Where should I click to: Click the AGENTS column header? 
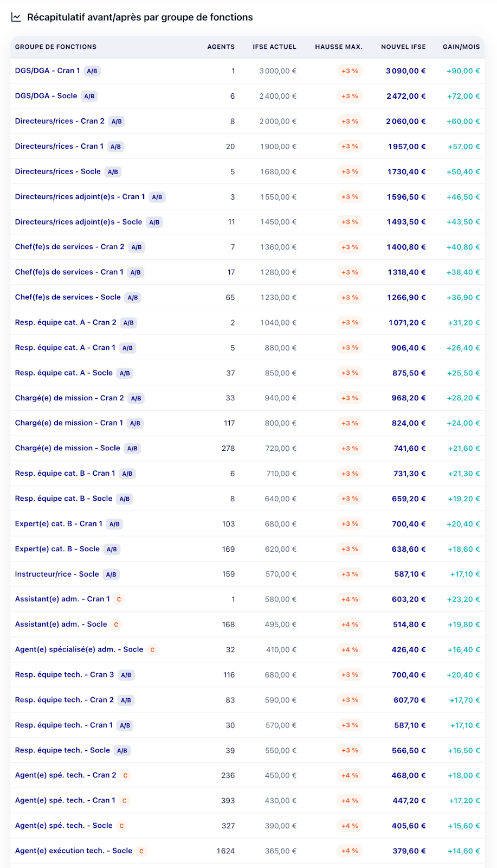(221, 47)
